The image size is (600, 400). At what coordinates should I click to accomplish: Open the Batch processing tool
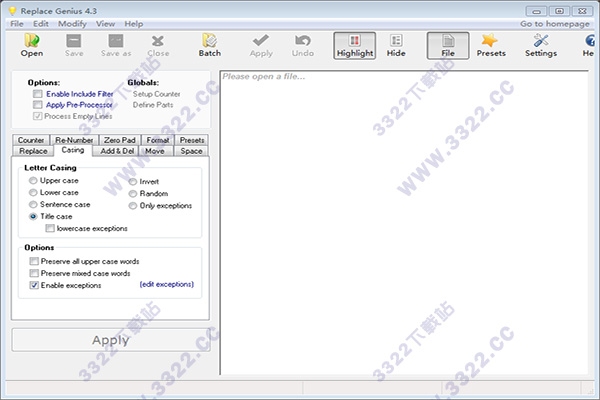tap(210, 46)
